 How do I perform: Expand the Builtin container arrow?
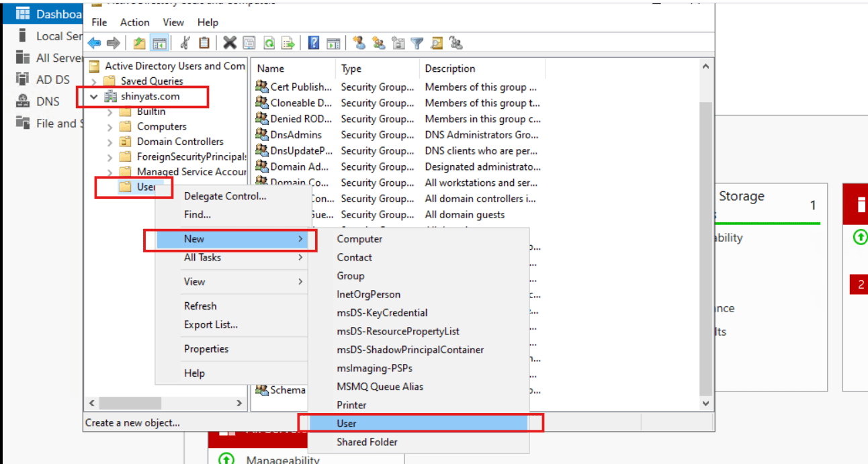pos(110,111)
